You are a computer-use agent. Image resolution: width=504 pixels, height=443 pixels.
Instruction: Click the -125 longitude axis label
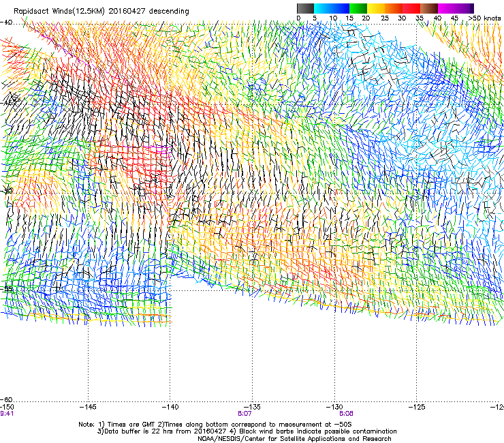pyautogui.click(x=417, y=407)
